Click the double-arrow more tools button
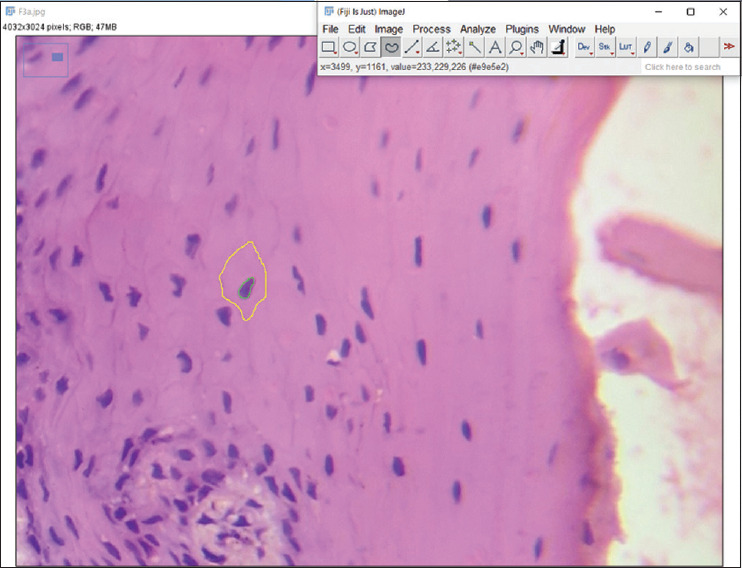The width and height of the screenshot is (742, 568). click(x=729, y=47)
